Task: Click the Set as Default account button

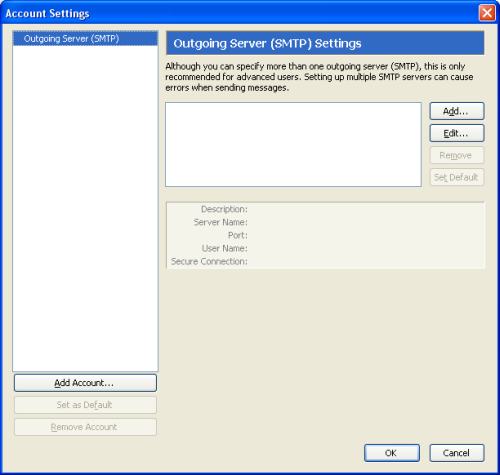Action: pyautogui.click(x=85, y=405)
